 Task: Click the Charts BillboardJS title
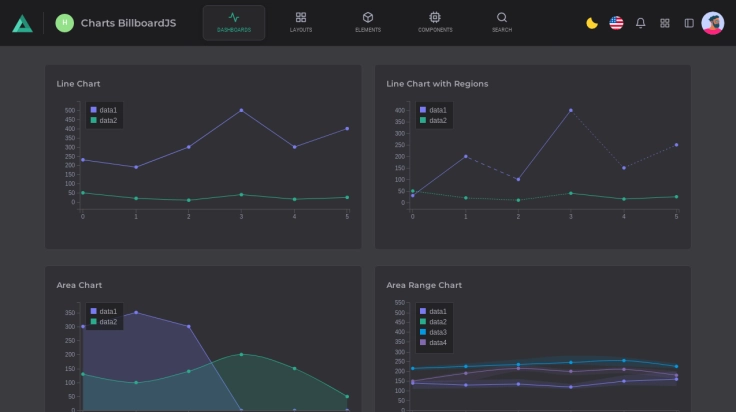(x=128, y=23)
